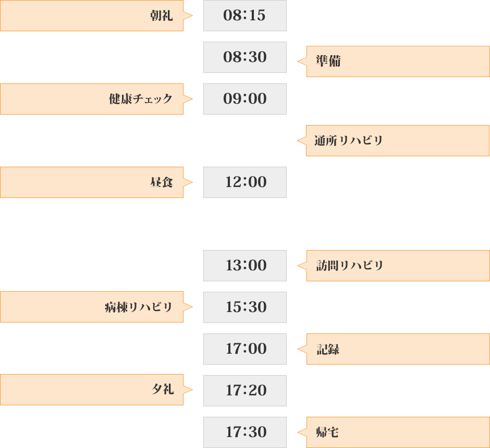
Task: Click the 17:20 time box
Action: point(244,391)
